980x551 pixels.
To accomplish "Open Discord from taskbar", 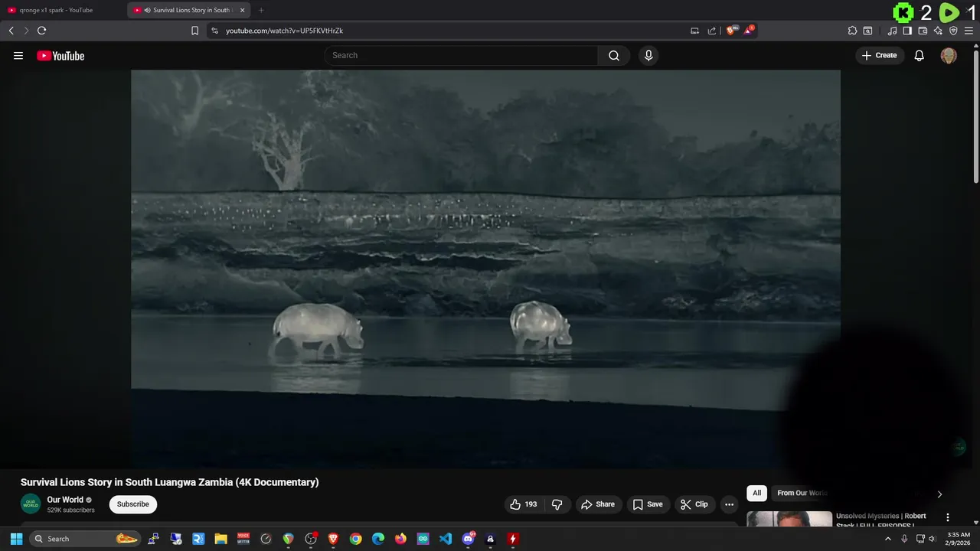I will [x=468, y=539].
